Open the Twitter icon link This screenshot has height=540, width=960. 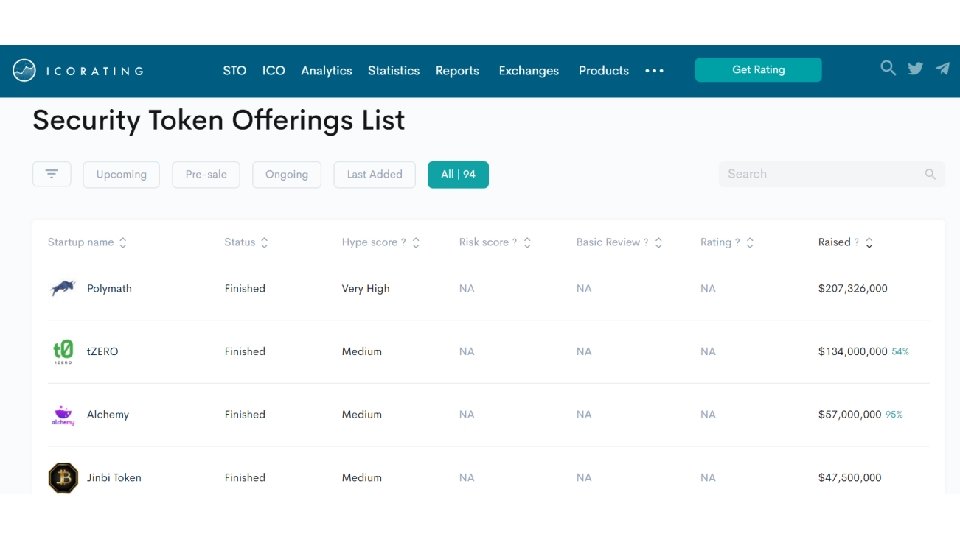pos(915,69)
